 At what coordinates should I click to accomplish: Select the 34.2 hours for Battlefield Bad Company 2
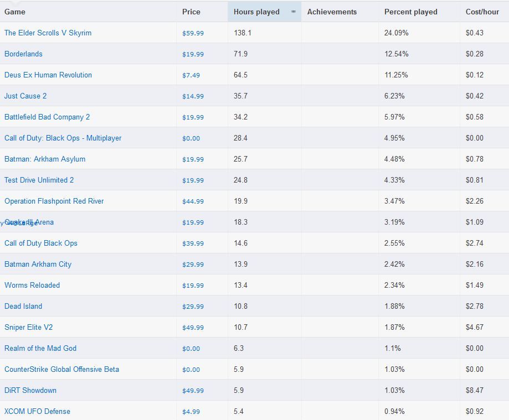click(240, 117)
